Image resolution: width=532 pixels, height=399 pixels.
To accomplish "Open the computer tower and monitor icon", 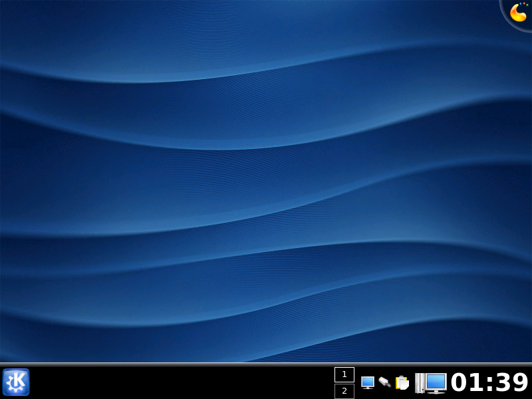I will 430,382.
